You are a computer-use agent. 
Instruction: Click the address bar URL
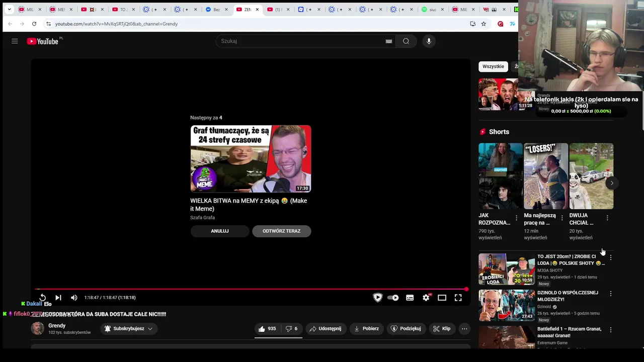(116, 24)
